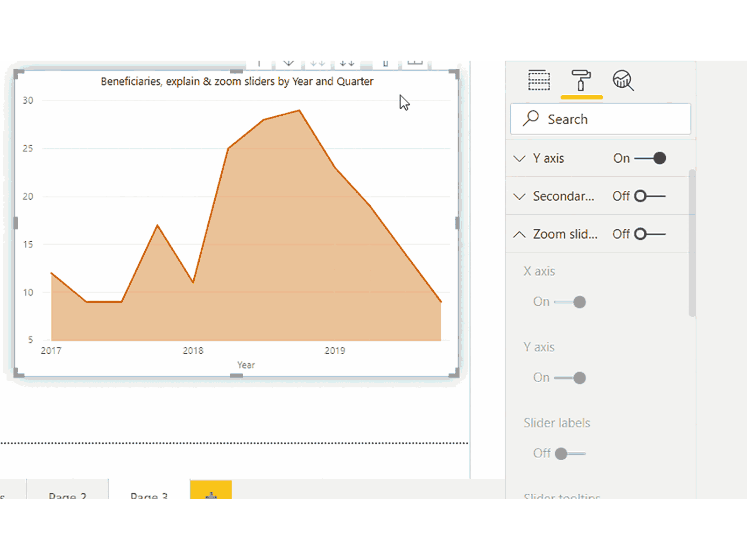Click the drill-down mode arrow icon
Viewport: 747px width, 560px height.
pyautogui.click(x=289, y=63)
